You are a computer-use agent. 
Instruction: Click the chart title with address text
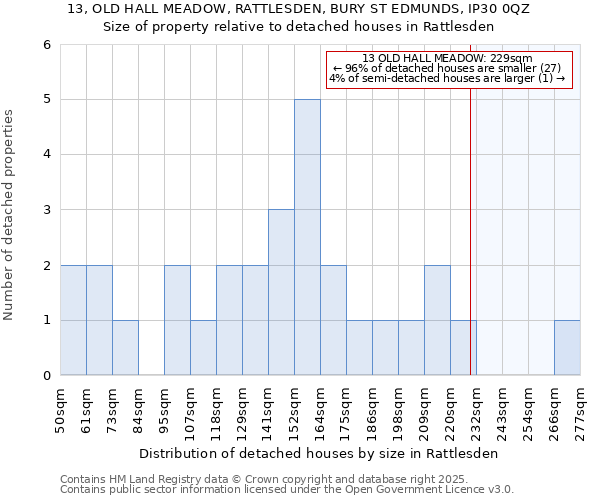299,9
